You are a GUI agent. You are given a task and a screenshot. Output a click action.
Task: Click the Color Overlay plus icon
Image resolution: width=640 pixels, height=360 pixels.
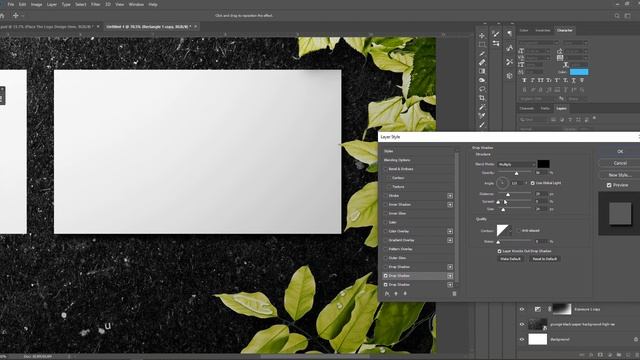tap(450, 231)
